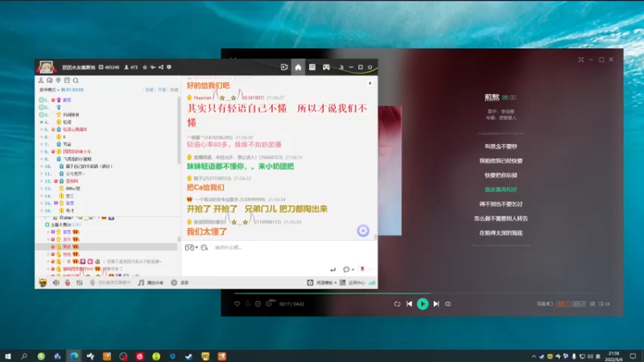Open the mic mode dropdown above the queue list
The width and height of the screenshot is (644, 362).
49,89
